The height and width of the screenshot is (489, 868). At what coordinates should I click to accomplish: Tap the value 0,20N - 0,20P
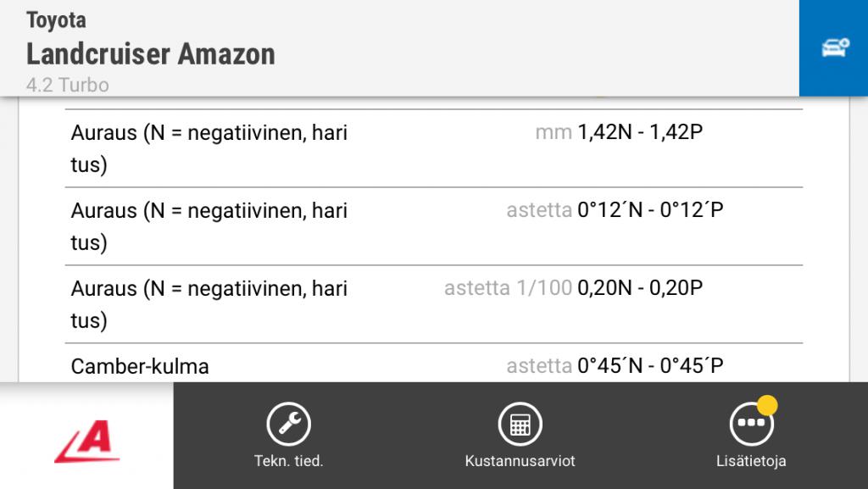[x=640, y=288]
